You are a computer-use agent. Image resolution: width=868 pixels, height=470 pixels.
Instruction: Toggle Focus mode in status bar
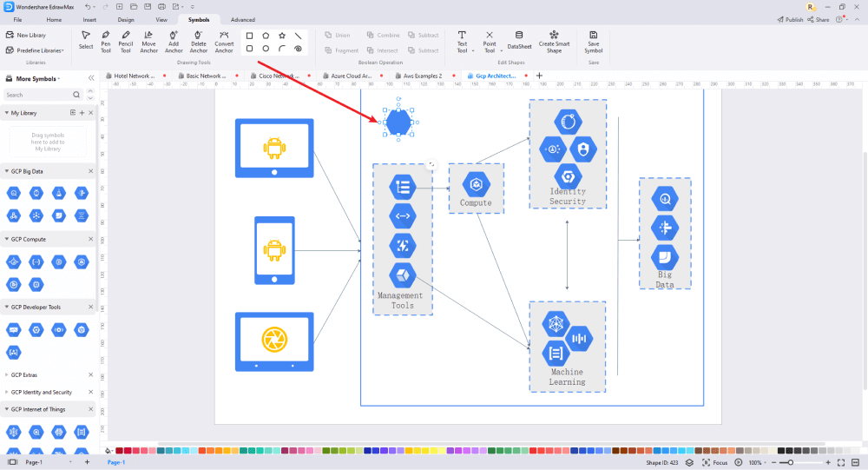click(714, 462)
